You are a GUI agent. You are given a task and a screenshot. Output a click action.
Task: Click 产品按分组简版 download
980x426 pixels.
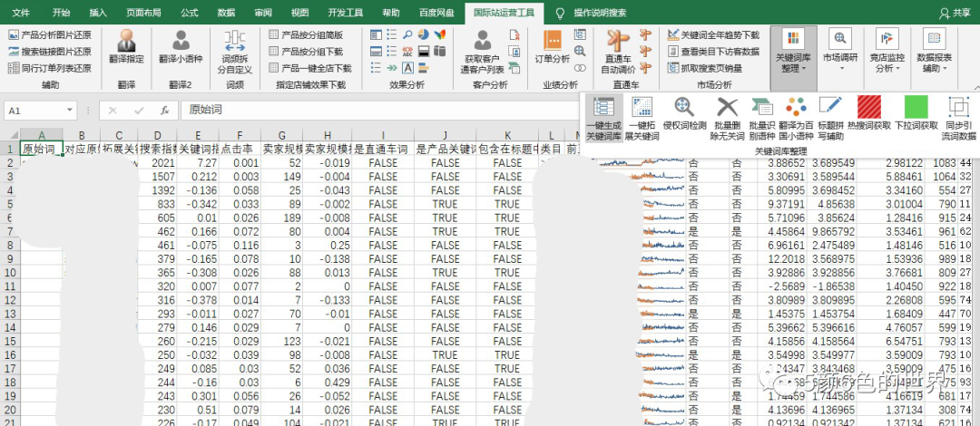click(306, 35)
